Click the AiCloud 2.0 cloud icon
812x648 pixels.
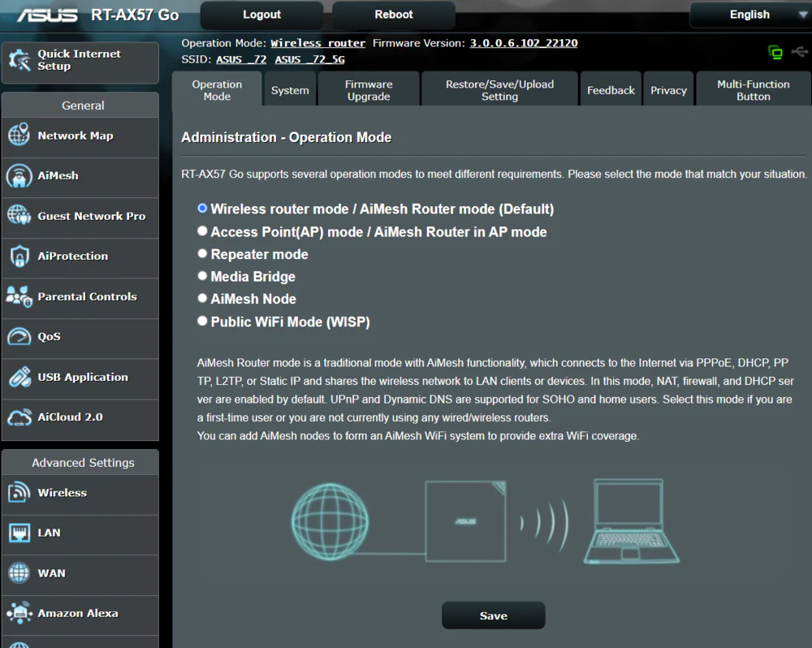(19, 417)
